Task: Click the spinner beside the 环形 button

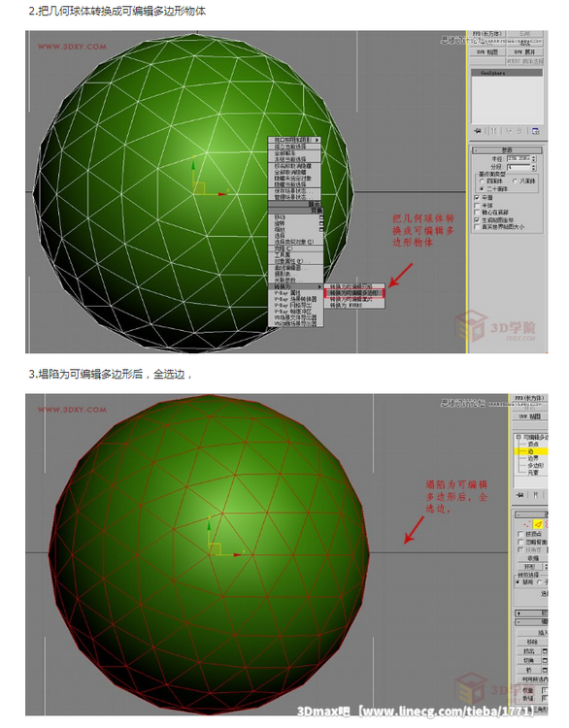Action: coord(547,567)
